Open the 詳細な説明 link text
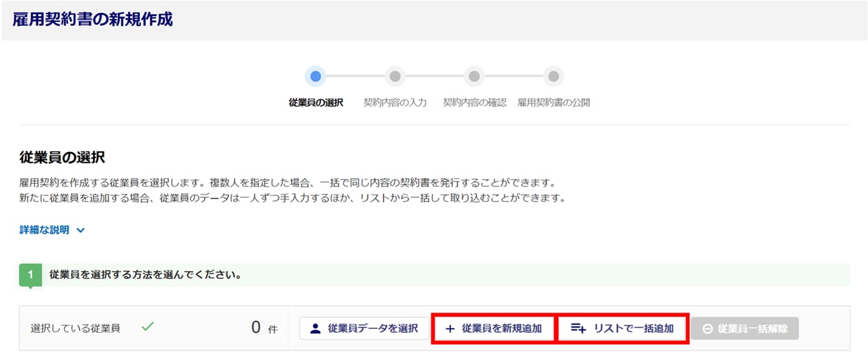Image resolution: width=868 pixels, height=354 pixels. 45,230
